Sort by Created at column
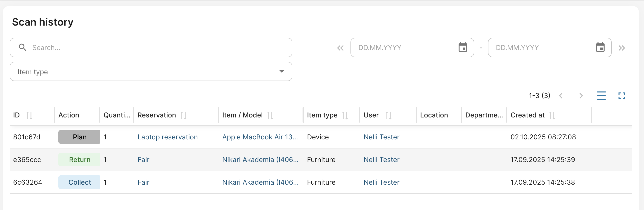Viewport: 644px width, 210px height. tap(552, 115)
